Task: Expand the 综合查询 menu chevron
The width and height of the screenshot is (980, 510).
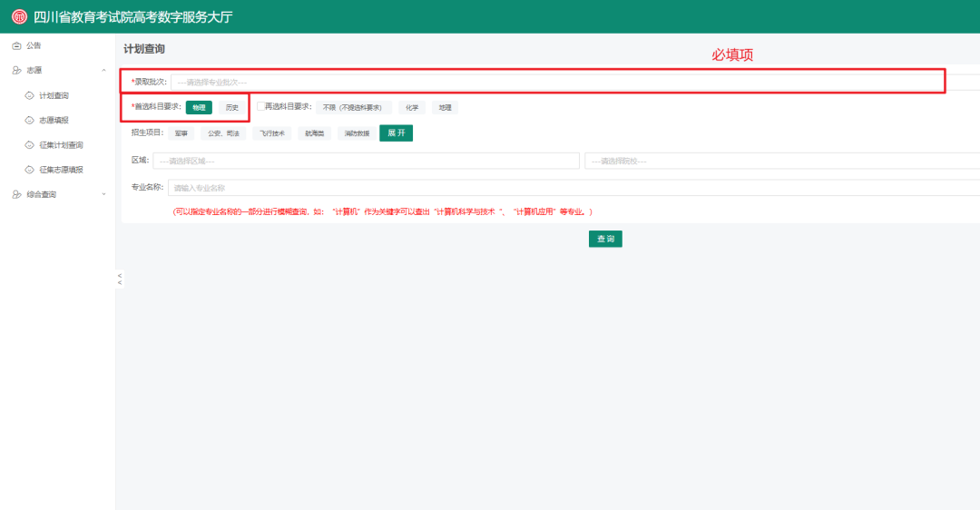Action: (103, 194)
